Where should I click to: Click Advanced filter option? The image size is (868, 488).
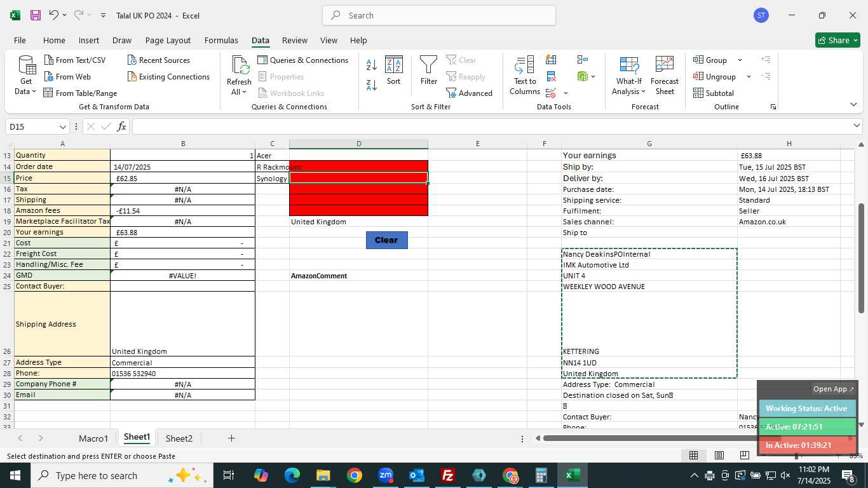pos(470,93)
